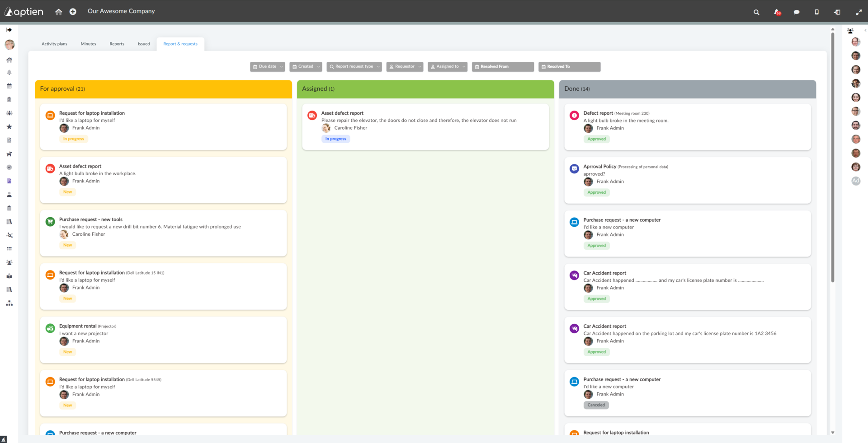Open the Report request type dropdown

[354, 67]
